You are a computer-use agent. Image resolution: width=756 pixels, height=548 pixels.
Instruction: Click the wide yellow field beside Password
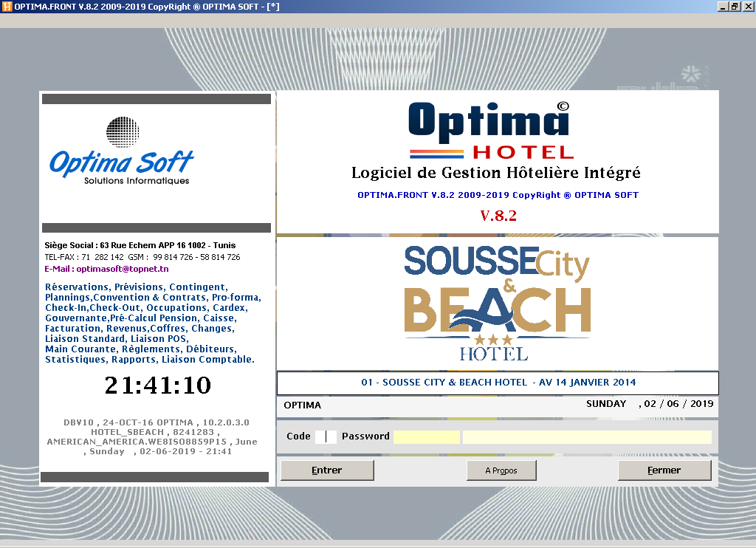(587, 437)
